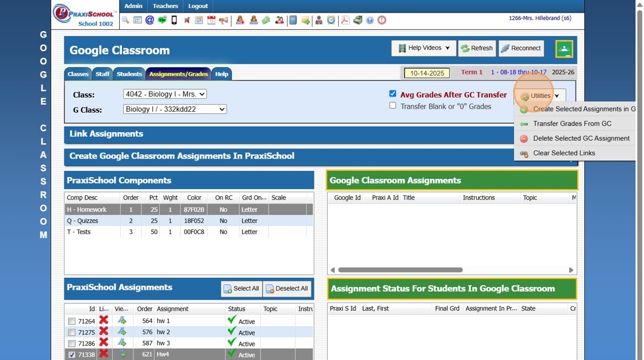Click the muted speaker toolbar icon
The height and width of the screenshot is (360, 644).
pos(187,20)
